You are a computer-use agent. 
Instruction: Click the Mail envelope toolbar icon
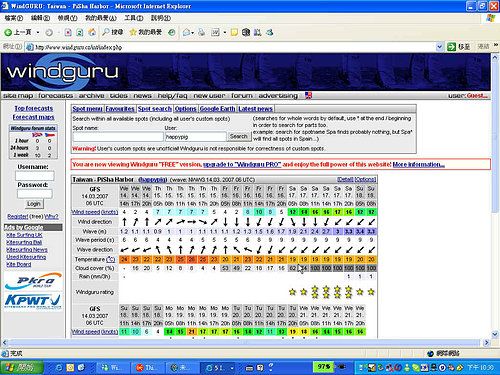187,32
